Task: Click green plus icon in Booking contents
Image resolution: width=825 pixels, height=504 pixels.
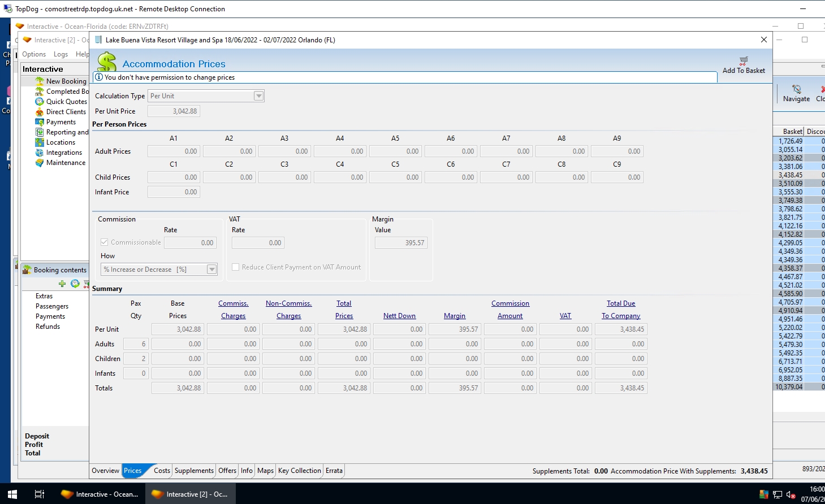Action: point(62,284)
